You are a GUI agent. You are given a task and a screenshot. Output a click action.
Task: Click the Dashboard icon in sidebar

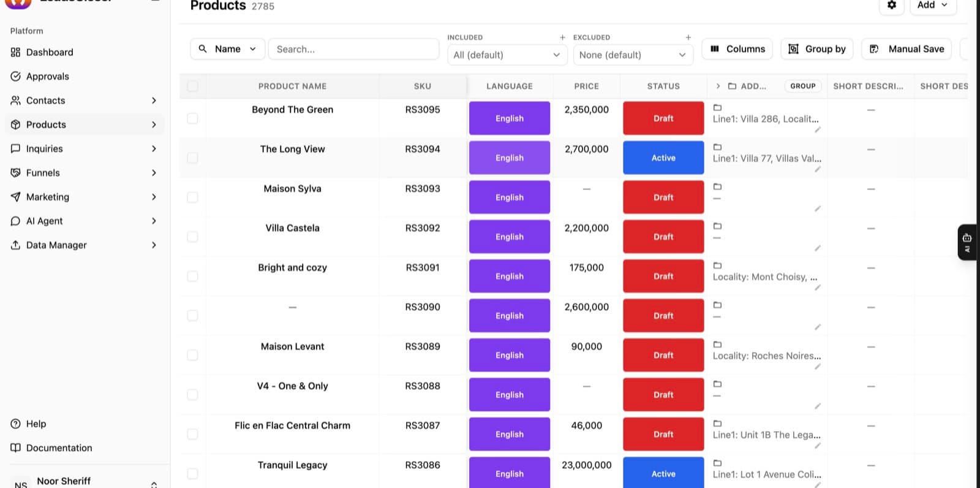pyautogui.click(x=16, y=53)
